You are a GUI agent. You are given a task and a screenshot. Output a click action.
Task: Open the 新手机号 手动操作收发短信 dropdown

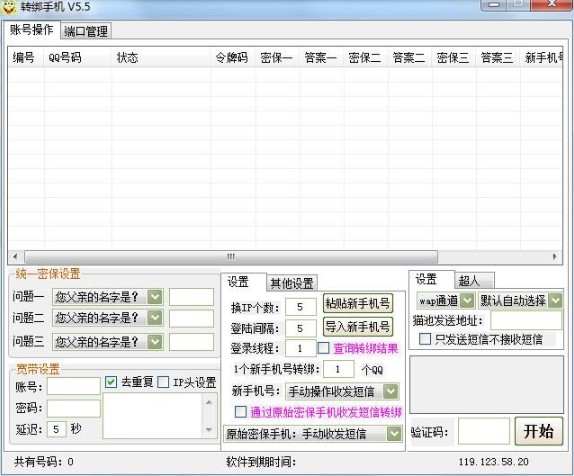391,391
